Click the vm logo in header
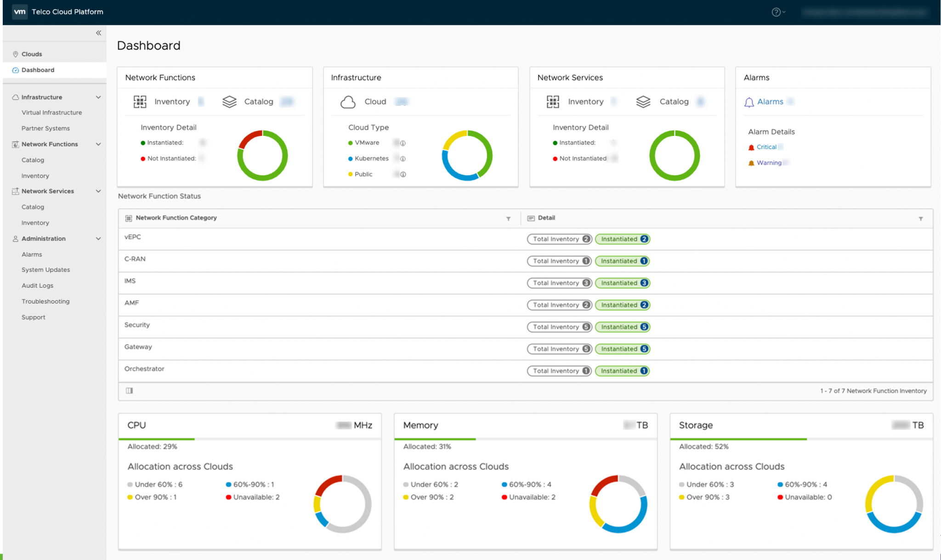This screenshot has height=560, width=941. pos(20,12)
